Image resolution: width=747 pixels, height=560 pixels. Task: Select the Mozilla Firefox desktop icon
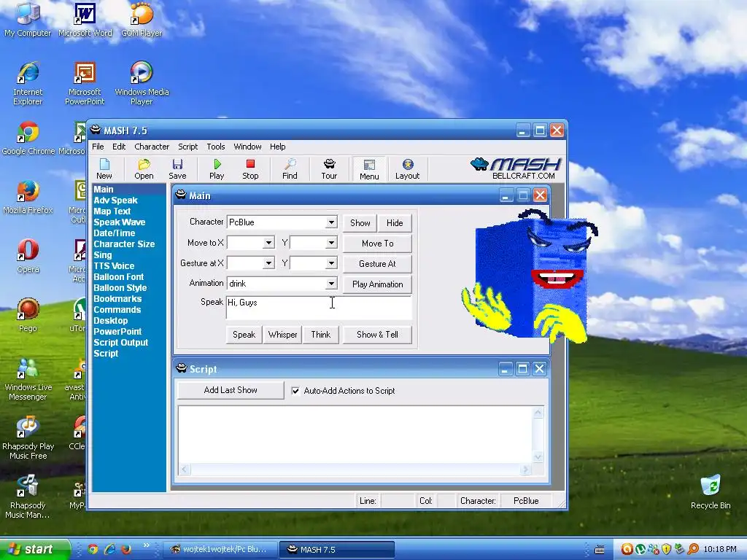28,197
